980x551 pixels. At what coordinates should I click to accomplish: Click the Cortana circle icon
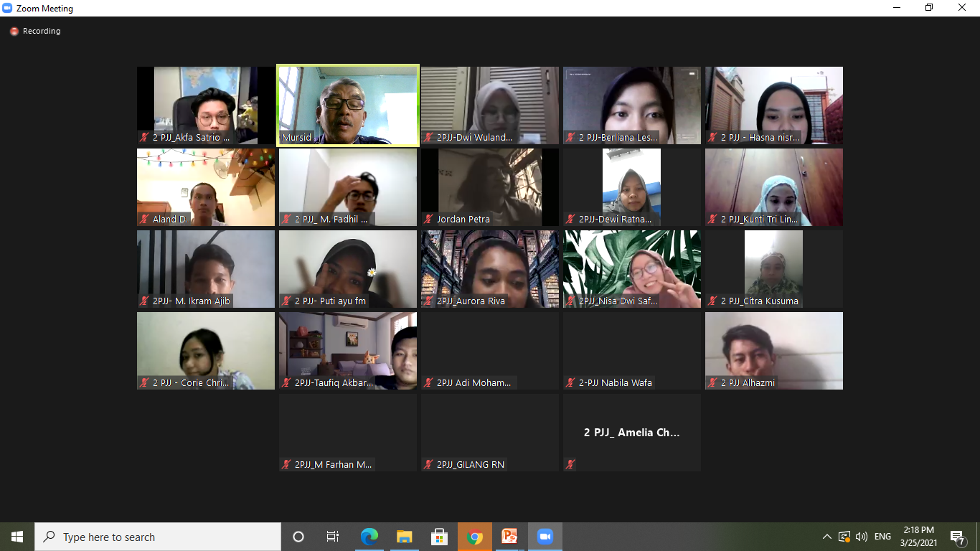298,537
